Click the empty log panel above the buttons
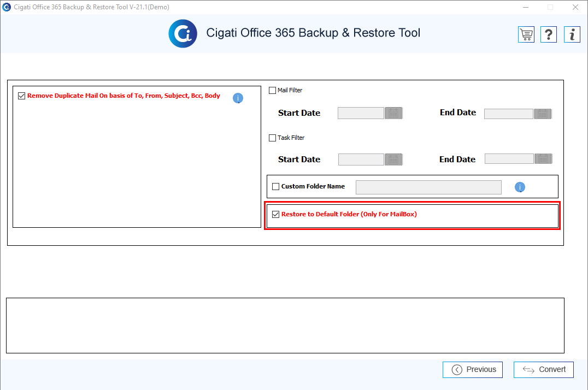 coord(285,326)
